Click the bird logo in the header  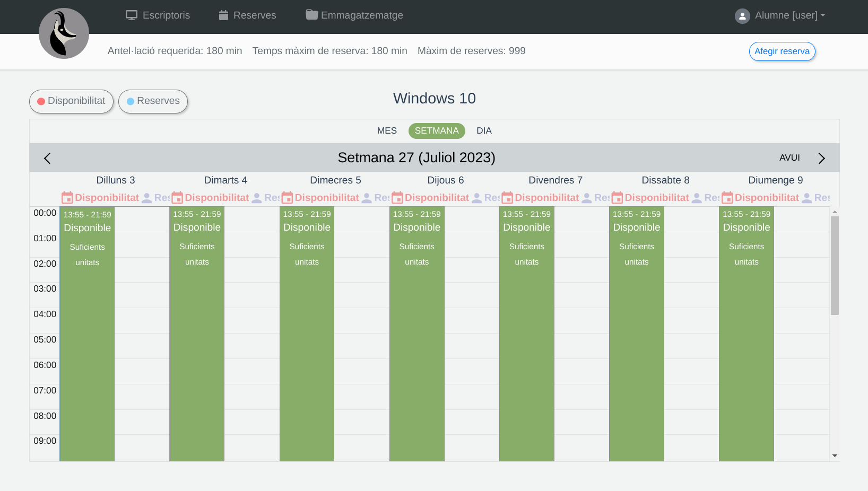[64, 33]
